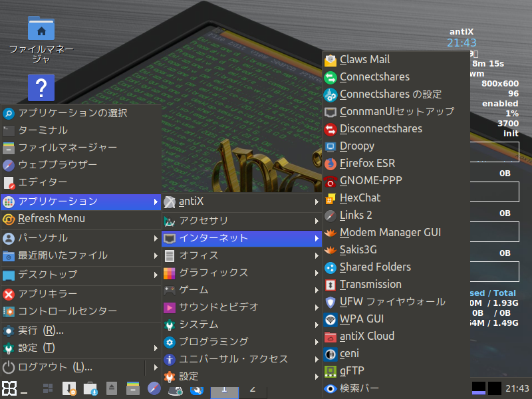Viewport: 532px width, 399px height.
Task: Click the taskbar start menu grid icon
Action: point(9,388)
